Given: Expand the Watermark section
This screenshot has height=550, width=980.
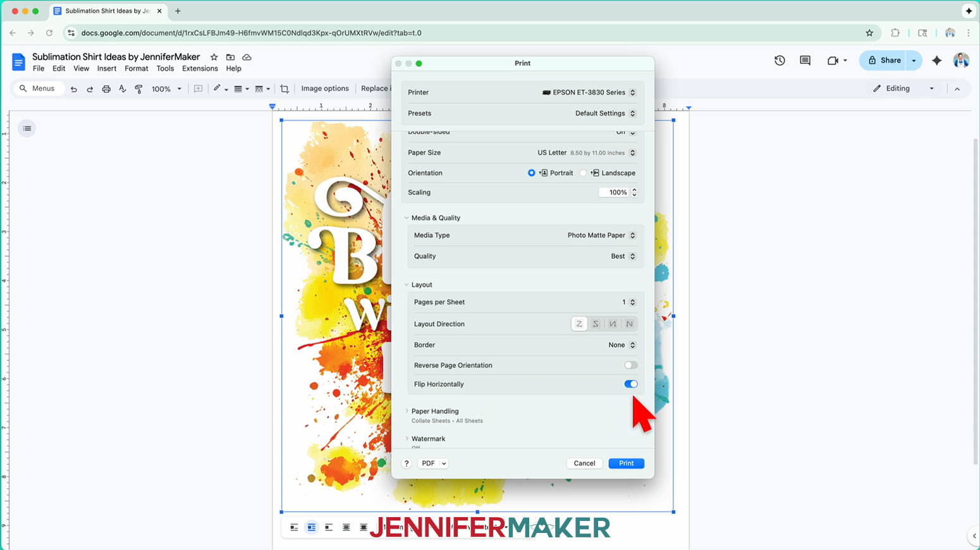Looking at the screenshot, I should 407,439.
